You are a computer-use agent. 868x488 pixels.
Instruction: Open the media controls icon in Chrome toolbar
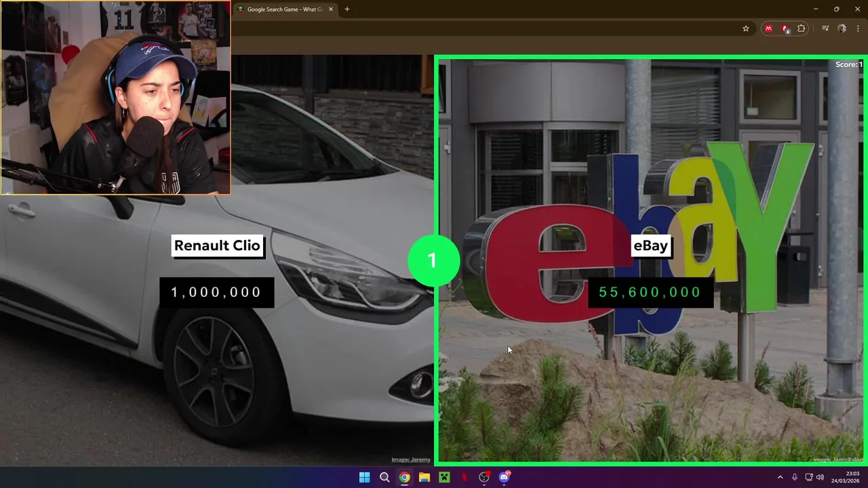(x=825, y=28)
